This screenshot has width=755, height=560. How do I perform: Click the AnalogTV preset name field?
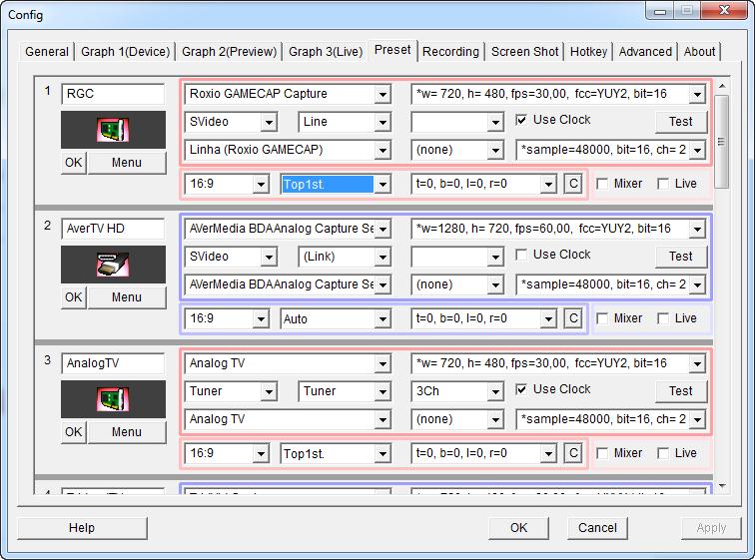pos(113,363)
